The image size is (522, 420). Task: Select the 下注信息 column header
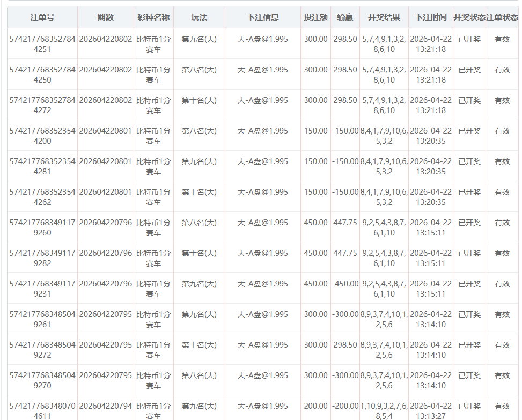(263, 18)
